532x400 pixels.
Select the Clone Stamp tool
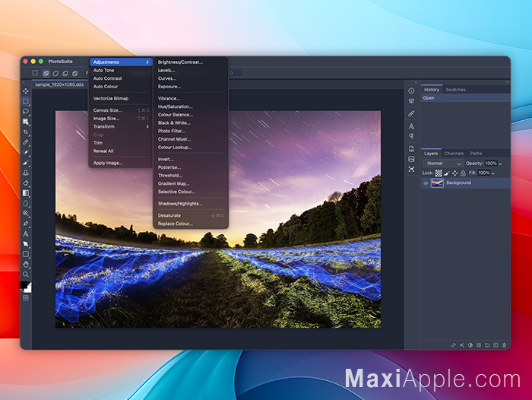tap(26, 173)
